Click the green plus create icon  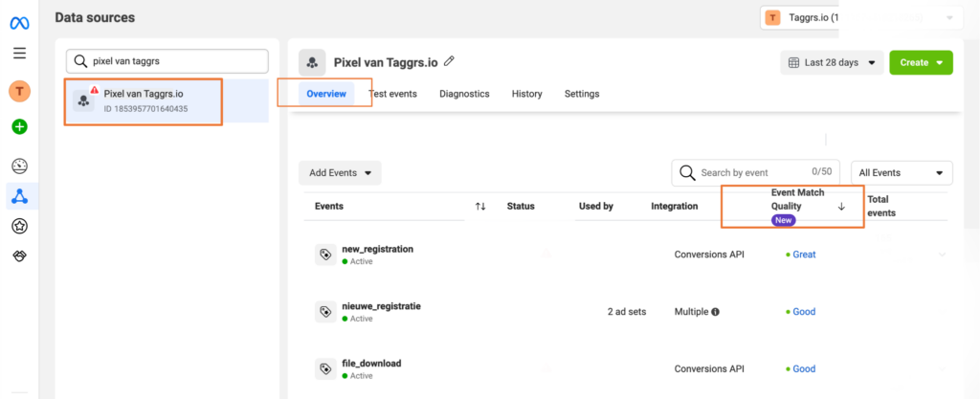click(19, 127)
